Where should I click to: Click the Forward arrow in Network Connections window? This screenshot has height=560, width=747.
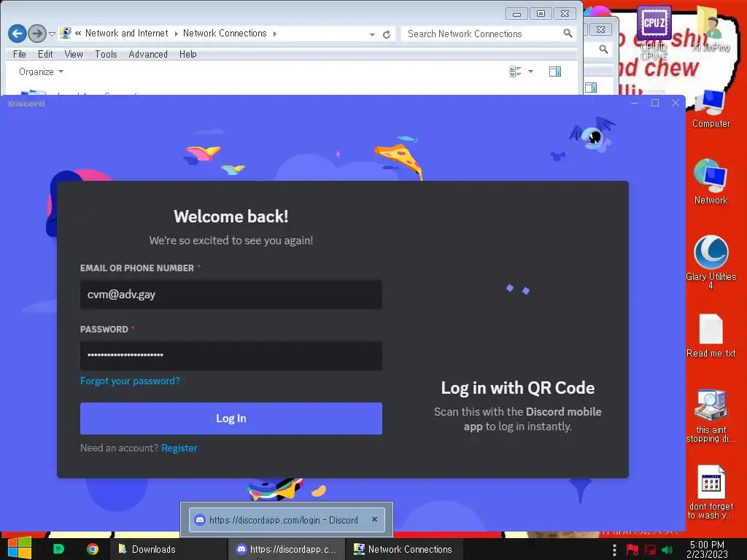coord(37,34)
